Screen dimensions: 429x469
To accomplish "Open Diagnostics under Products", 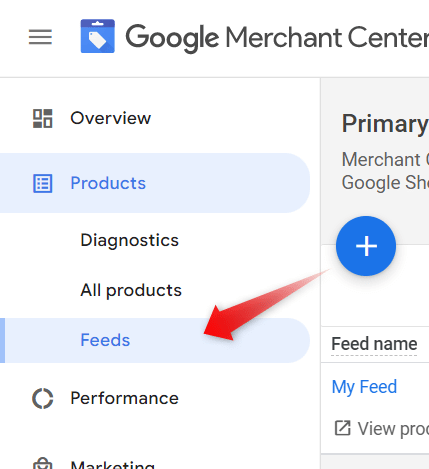I will pyautogui.click(x=130, y=240).
